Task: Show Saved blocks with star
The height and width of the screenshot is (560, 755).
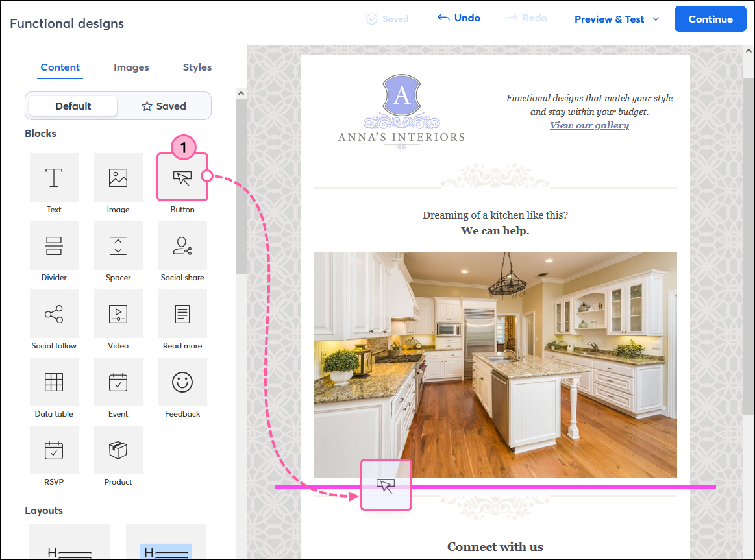Action: point(164,106)
